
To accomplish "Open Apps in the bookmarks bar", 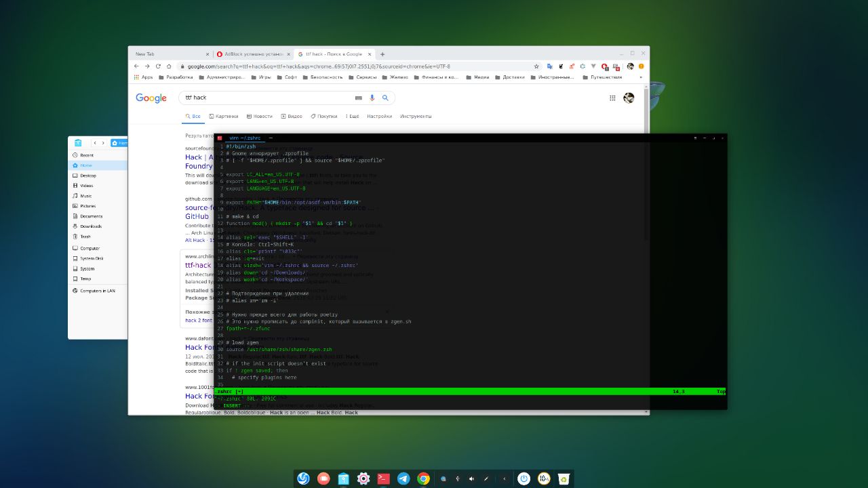I will point(143,77).
